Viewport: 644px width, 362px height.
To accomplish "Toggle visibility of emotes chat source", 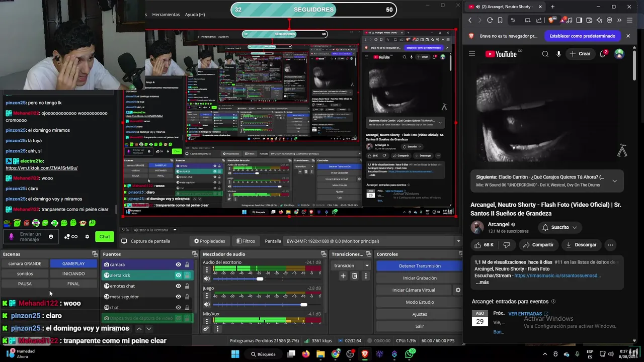I will click(x=178, y=286).
